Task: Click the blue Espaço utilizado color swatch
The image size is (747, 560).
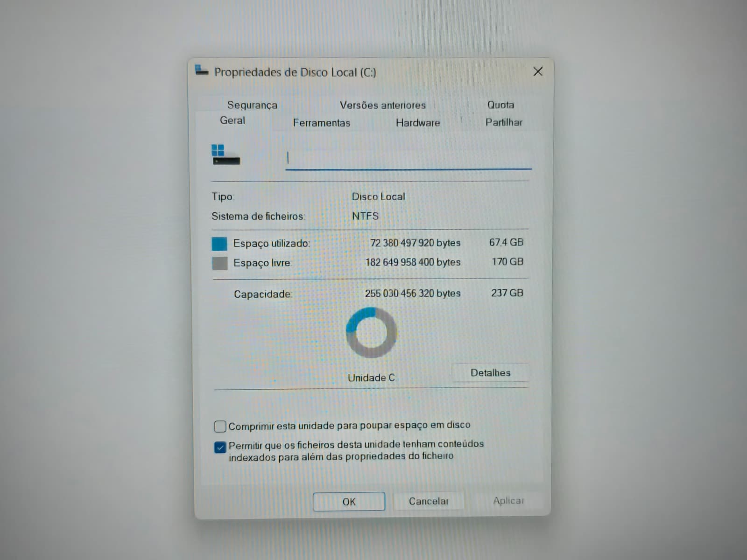Action: pyautogui.click(x=219, y=244)
